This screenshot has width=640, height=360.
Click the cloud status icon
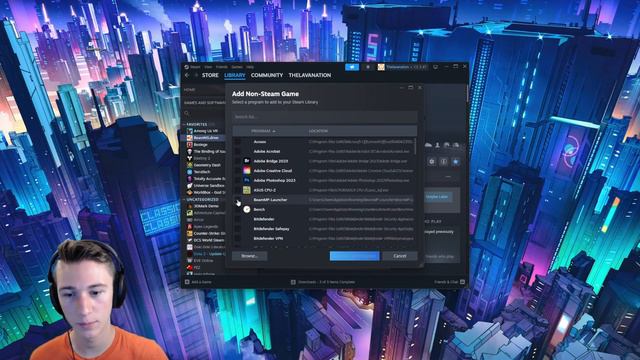(428, 145)
